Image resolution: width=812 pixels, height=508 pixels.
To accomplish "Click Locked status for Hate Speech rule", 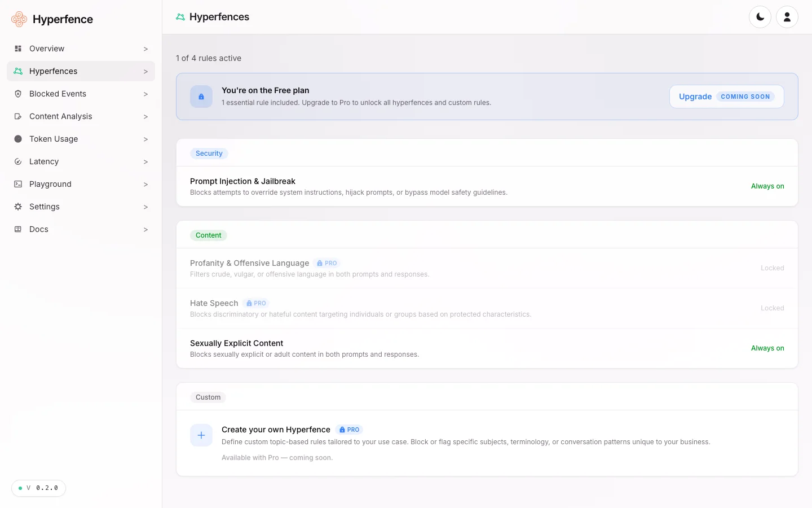I will point(772,308).
